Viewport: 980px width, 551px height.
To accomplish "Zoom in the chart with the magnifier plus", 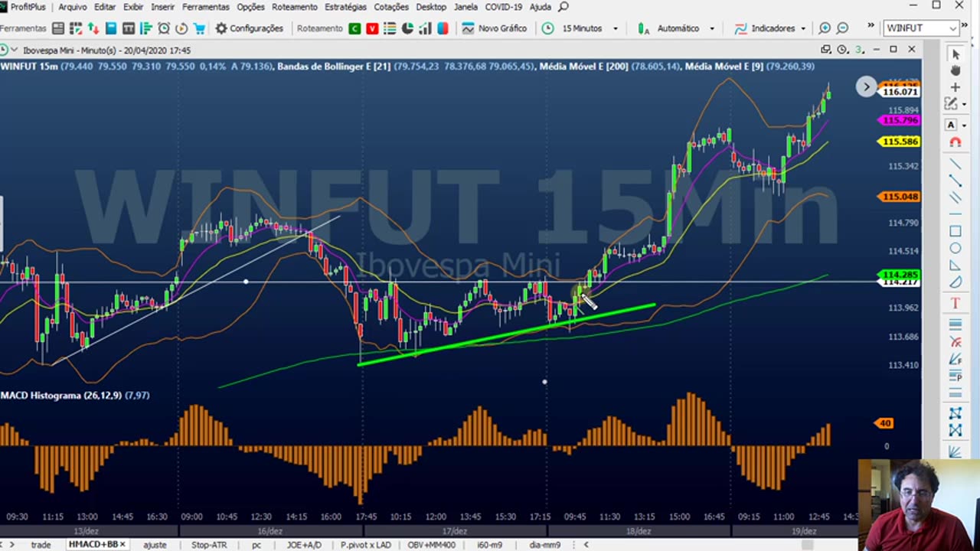I will tap(825, 28).
